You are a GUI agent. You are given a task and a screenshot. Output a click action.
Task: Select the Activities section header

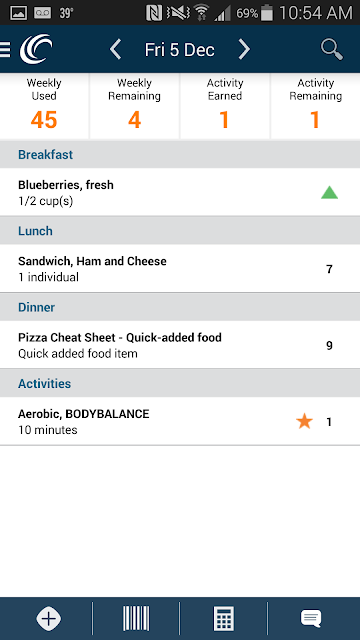(180, 383)
